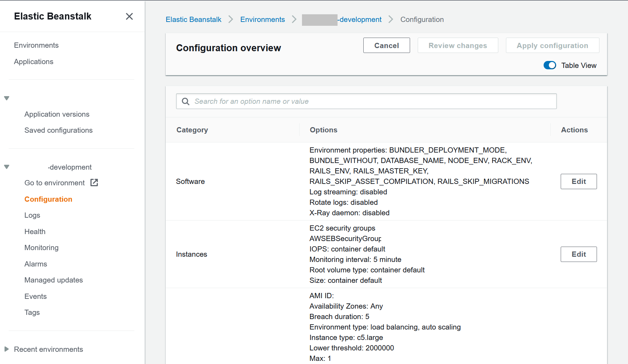The image size is (628, 364).
Task: Expand the Recent environments section
Action: pos(7,349)
